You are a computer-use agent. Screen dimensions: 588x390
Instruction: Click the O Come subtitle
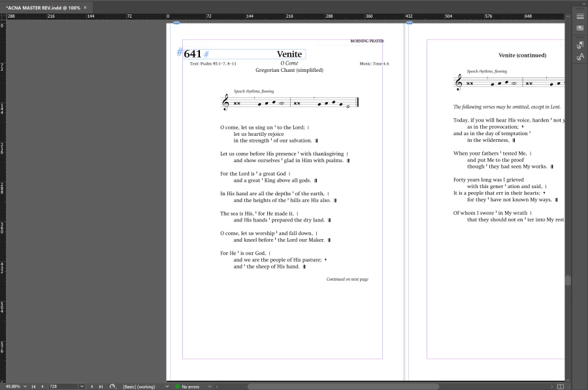[x=289, y=63]
